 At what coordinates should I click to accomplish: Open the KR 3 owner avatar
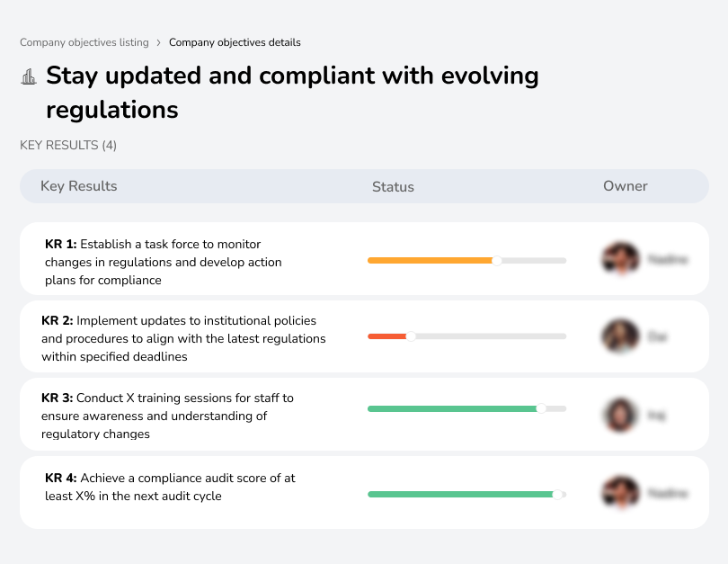[x=620, y=415]
